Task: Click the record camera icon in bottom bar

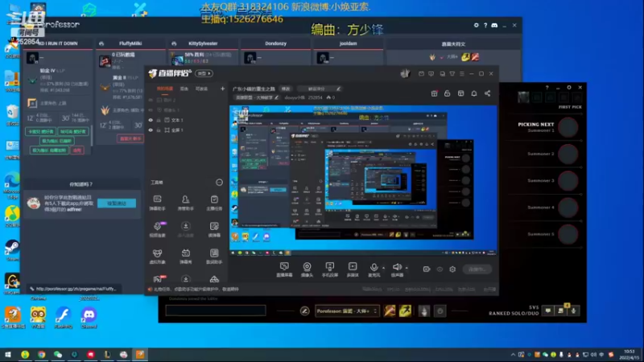Action: tap(427, 269)
